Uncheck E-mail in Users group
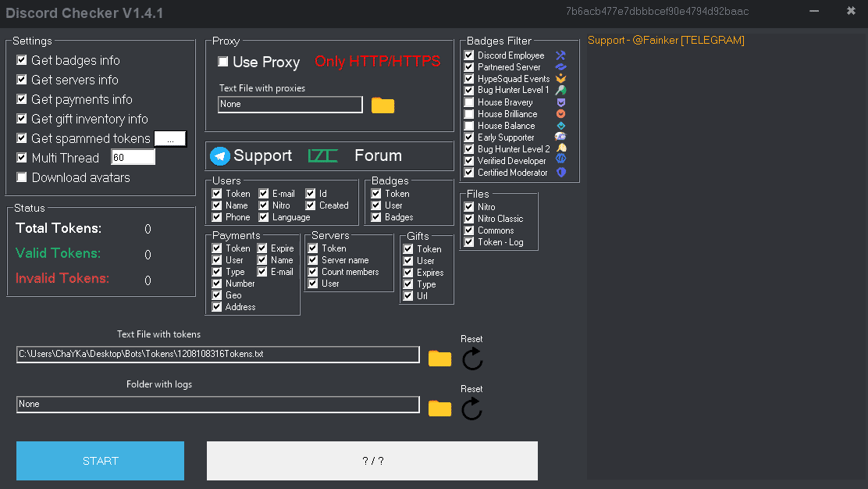Screen dimensions: 868x489 click(x=264, y=194)
